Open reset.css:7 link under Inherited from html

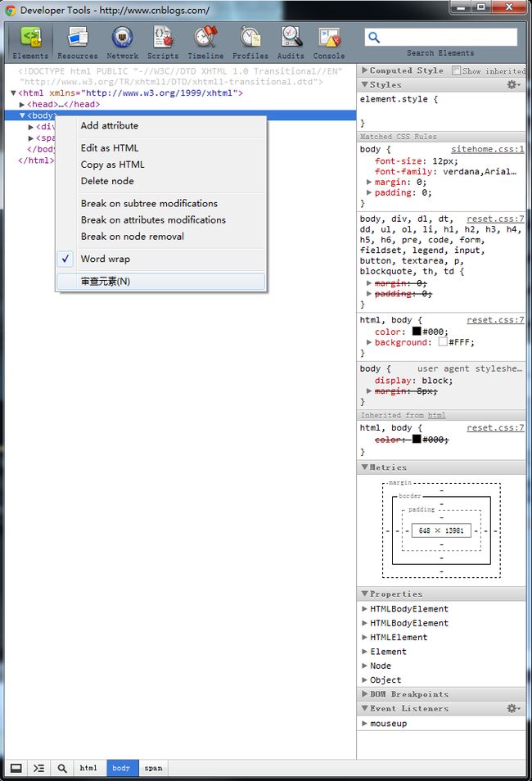click(x=495, y=428)
